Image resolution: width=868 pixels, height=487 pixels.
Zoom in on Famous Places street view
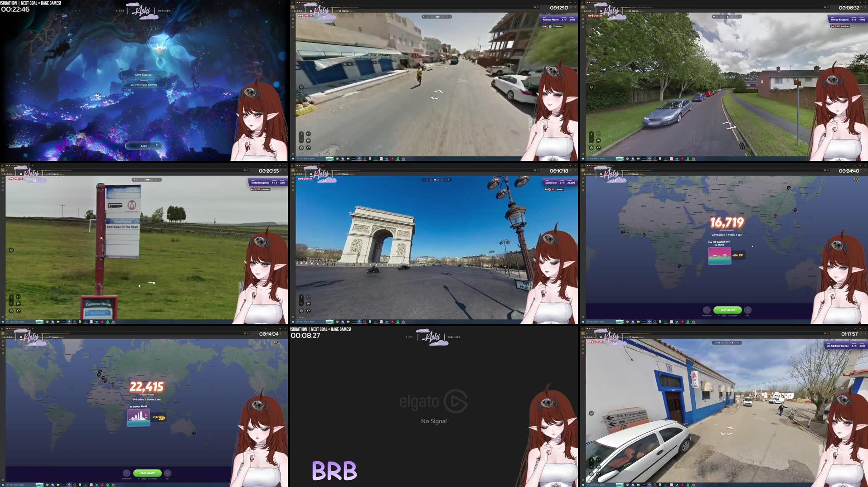pyautogui.click(x=301, y=134)
